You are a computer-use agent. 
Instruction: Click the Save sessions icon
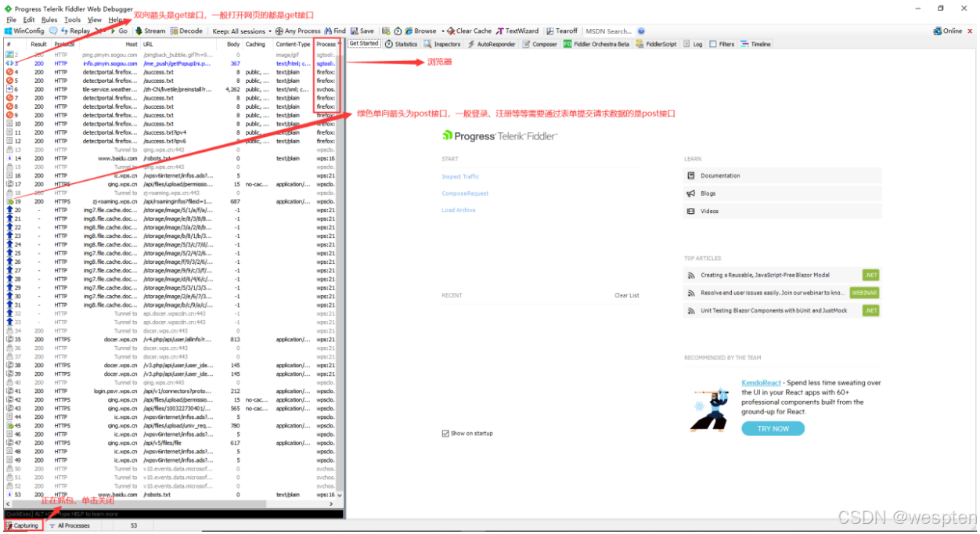click(362, 31)
